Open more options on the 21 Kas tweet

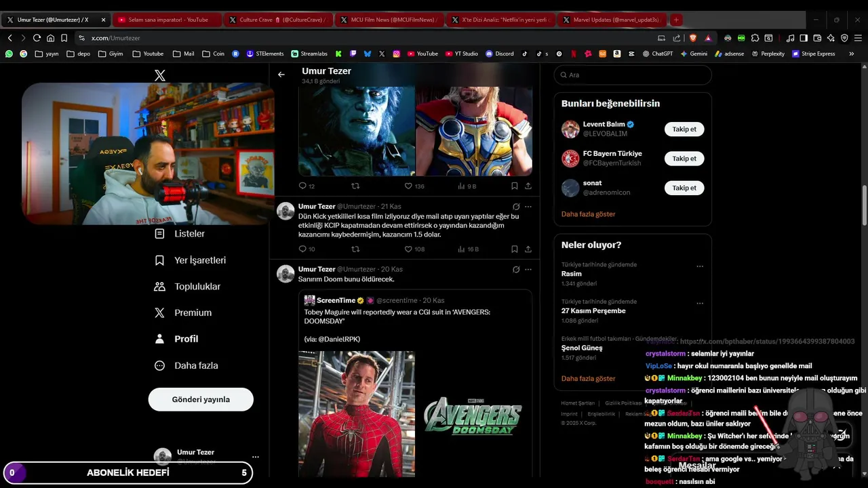[x=528, y=206]
